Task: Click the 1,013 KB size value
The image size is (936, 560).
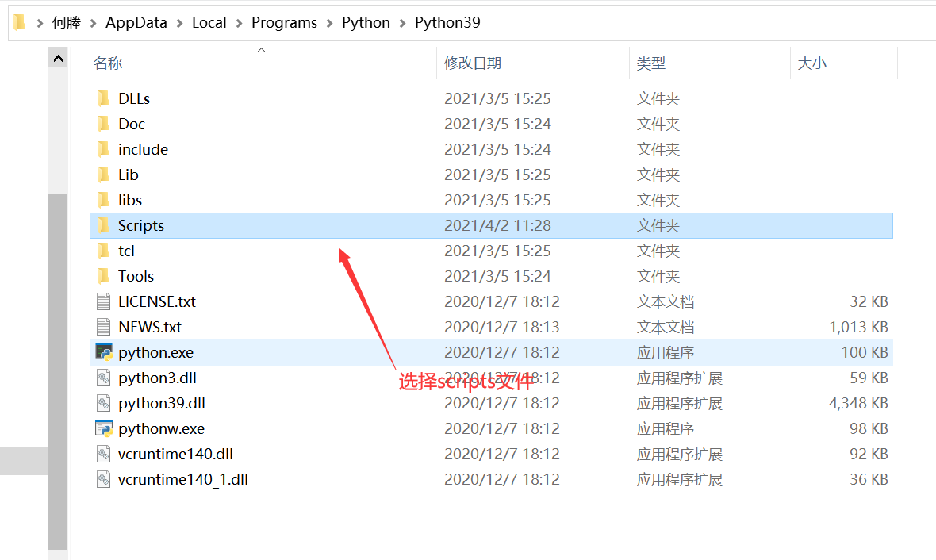Action: 858,327
